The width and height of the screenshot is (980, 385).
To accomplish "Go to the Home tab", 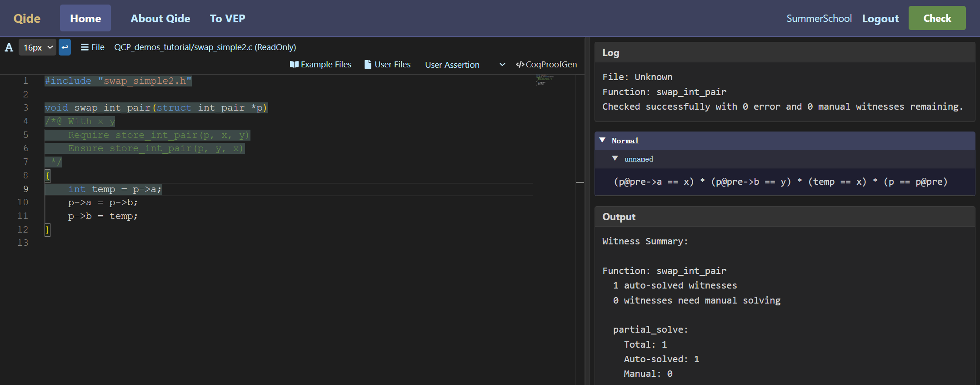I will point(85,18).
